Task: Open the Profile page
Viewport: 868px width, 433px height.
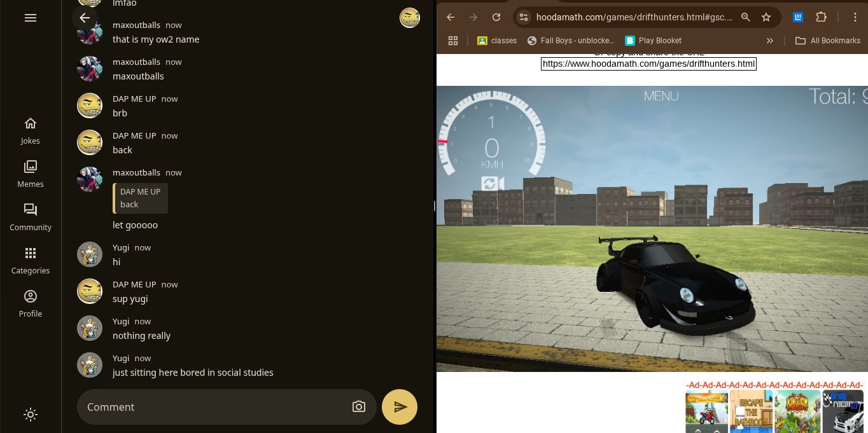Action: click(30, 303)
